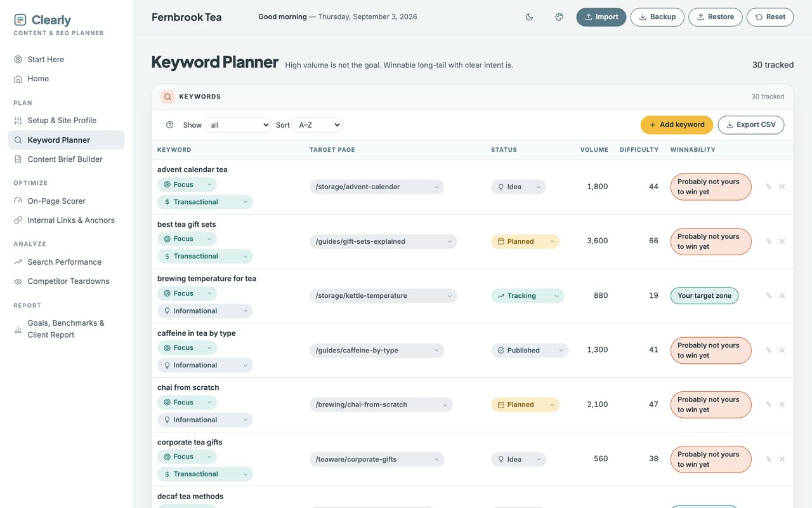Click Add keyword button
Image resolution: width=812 pixels, height=508 pixels.
677,125
